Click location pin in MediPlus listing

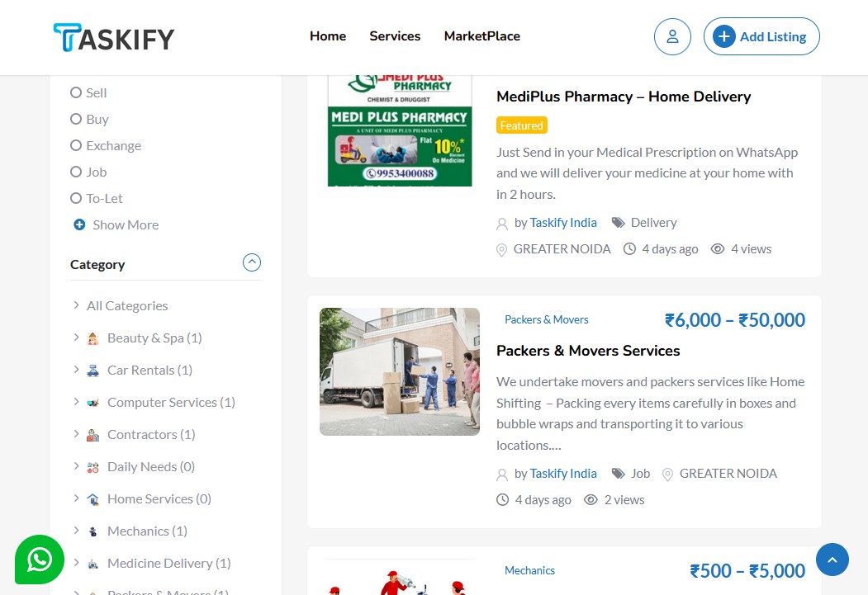tap(501, 250)
